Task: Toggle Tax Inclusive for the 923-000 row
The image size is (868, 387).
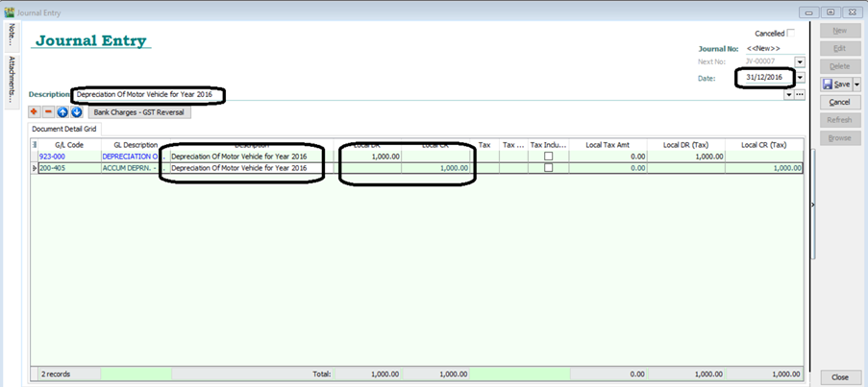Action: click(x=548, y=156)
